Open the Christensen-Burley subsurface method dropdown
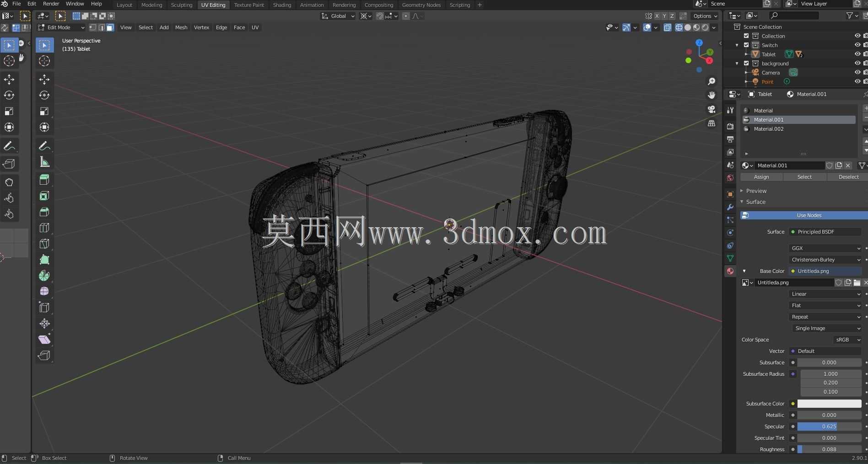 pyautogui.click(x=826, y=260)
